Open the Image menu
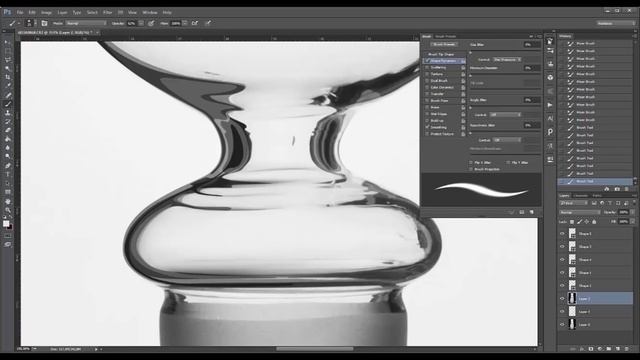The height and width of the screenshot is (360, 640). 46,13
